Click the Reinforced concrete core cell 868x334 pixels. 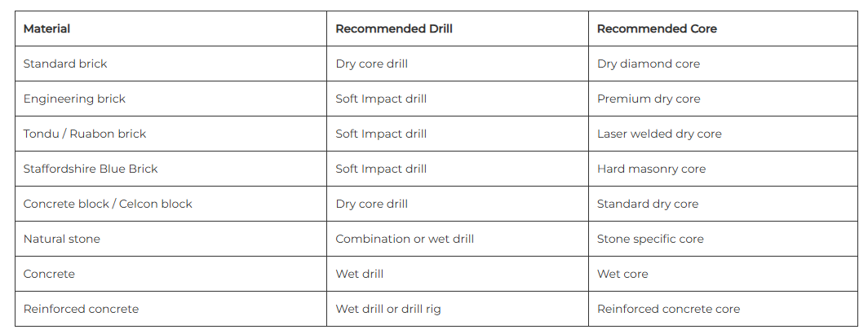click(723, 309)
